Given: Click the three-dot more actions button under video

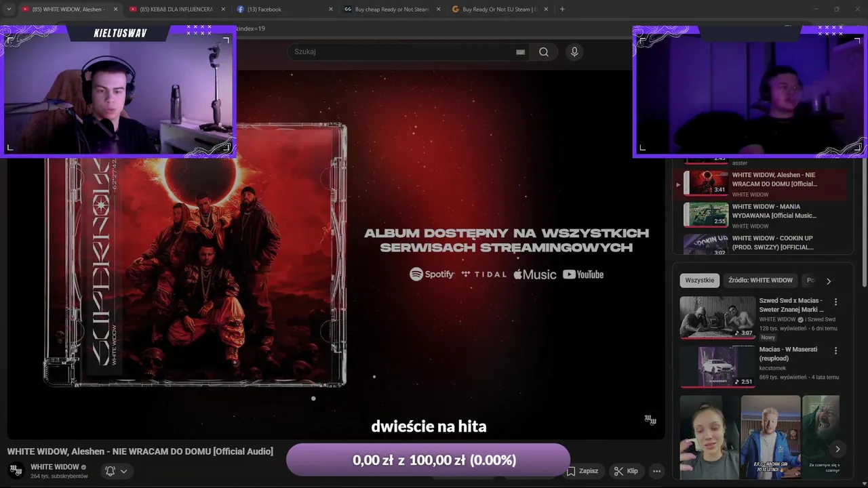Looking at the screenshot, I should pyautogui.click(x=656, y=471).
